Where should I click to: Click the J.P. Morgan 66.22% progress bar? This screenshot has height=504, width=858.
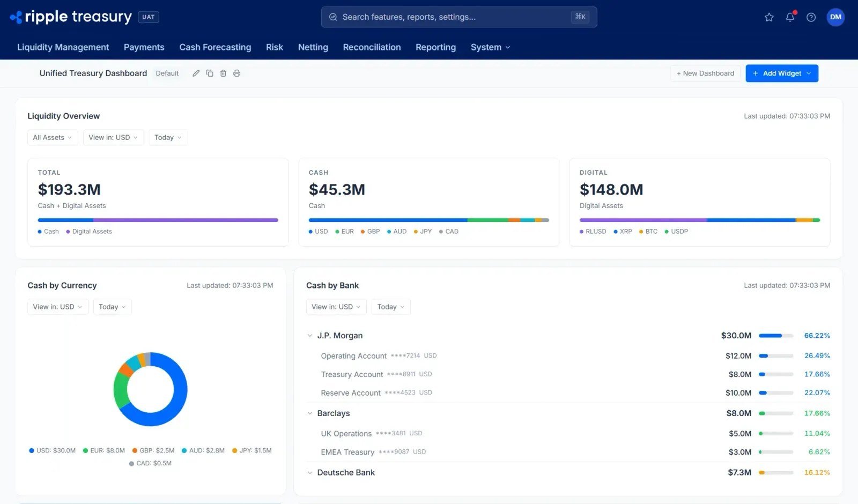tap(776, 336)
